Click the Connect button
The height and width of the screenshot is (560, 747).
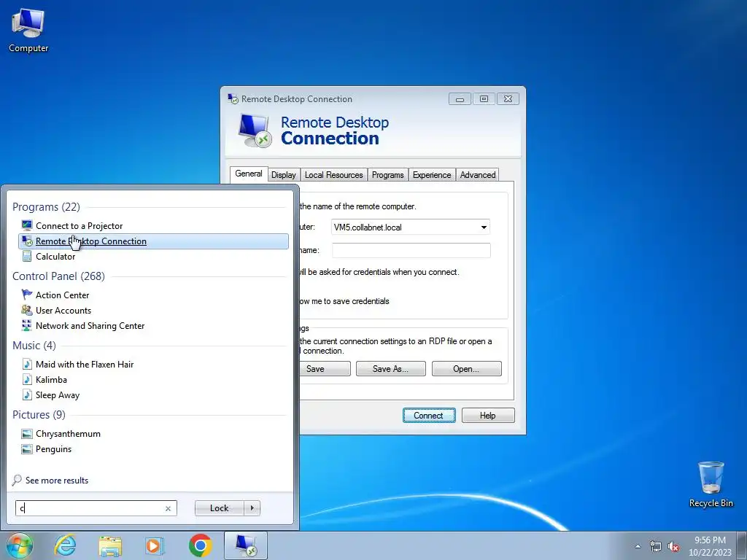[x=429, y=415]
